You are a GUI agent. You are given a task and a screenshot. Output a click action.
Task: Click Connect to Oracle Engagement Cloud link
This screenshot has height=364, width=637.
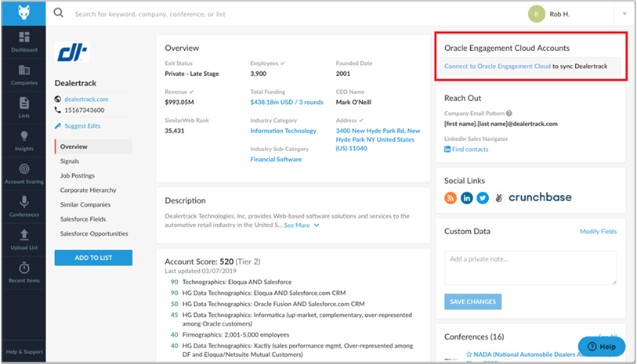[498, 67]
